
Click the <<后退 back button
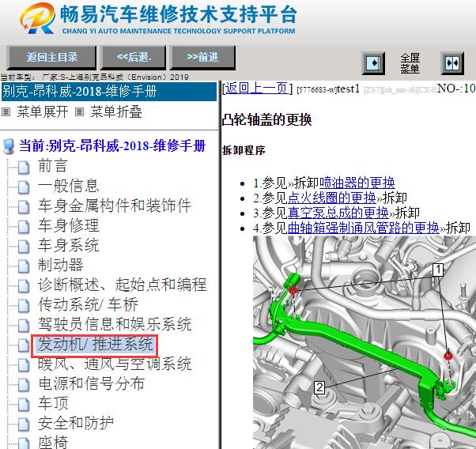[x=134, y=58]
